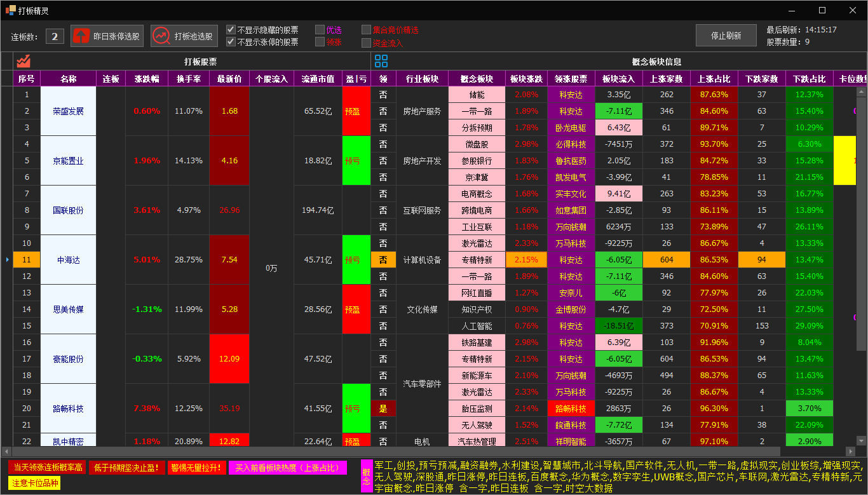Click the magenta 概念 tag at bottom
The height and width of the screenshot is (495, 868).
click(367, 477)
